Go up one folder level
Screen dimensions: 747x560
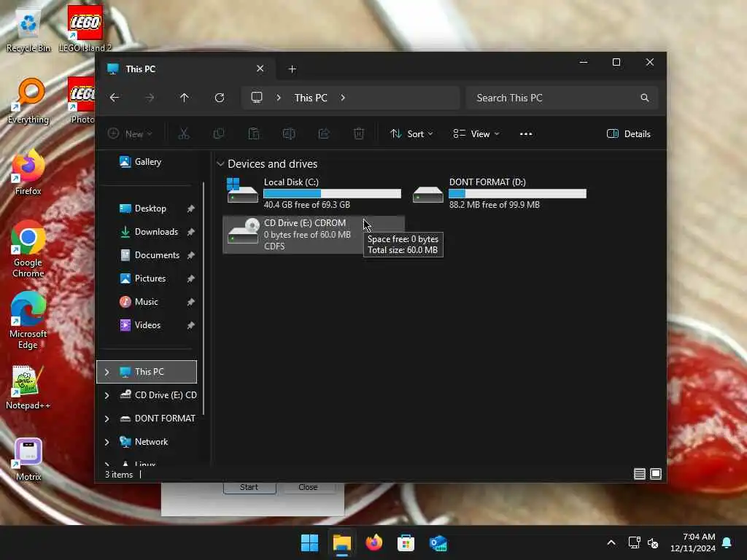185,98
